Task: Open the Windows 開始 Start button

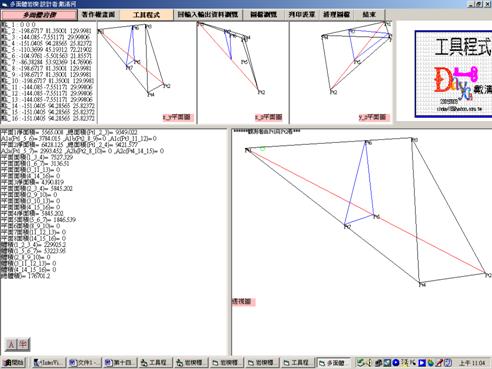Action: (14, 362)
